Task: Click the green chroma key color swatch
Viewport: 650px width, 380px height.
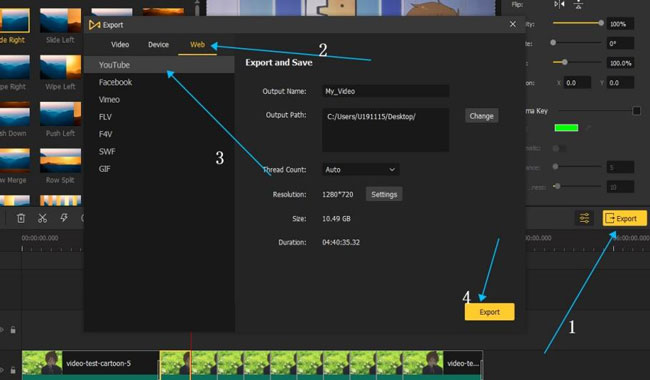Action: click(566, 128)
